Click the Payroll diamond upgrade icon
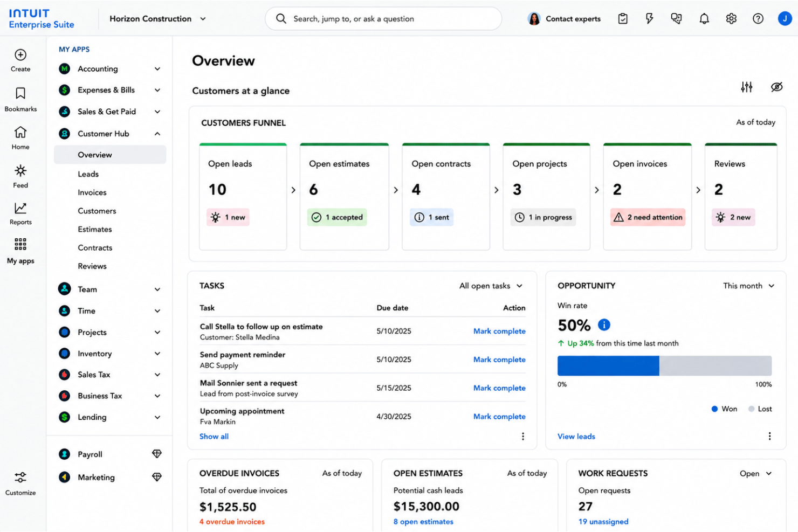 coord(157,454)
